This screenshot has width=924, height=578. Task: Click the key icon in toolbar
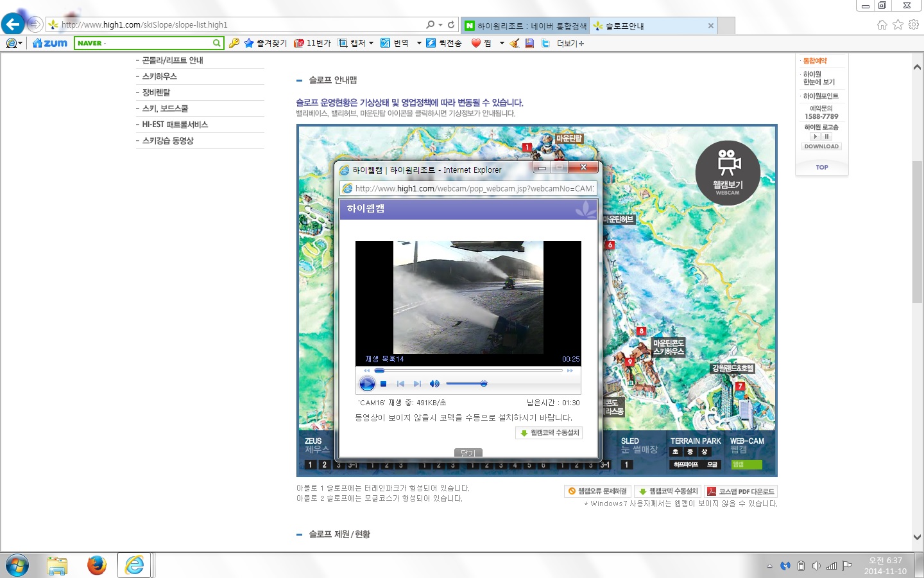click(x=234, y=43)
